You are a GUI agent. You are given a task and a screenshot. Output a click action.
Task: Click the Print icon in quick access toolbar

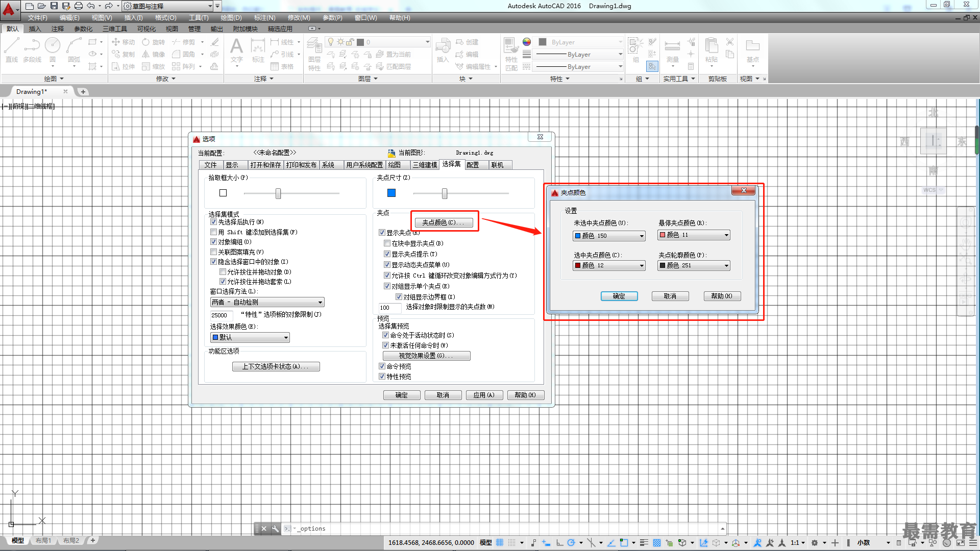78,6
